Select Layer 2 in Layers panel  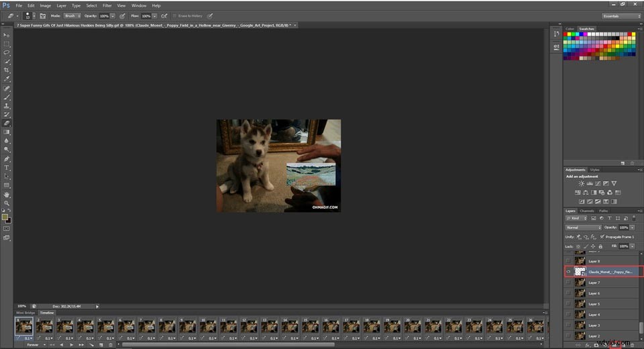[x=602, y=336]
